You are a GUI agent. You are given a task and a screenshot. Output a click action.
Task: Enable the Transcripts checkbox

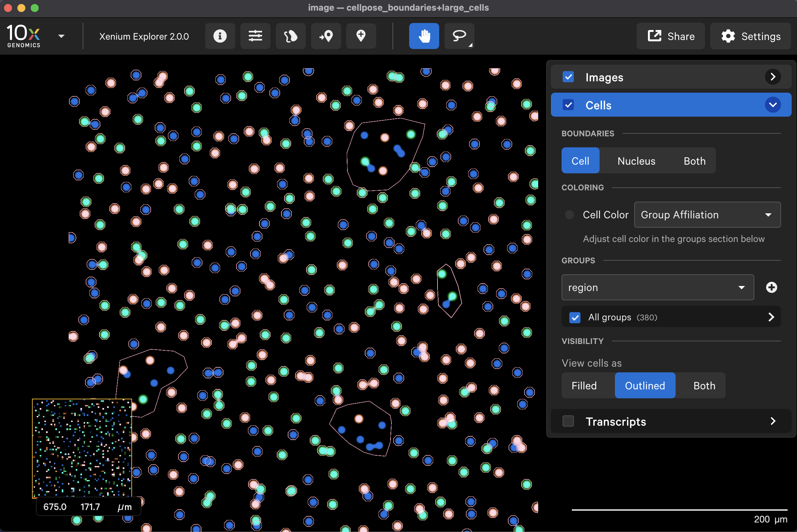pos(568,421)
